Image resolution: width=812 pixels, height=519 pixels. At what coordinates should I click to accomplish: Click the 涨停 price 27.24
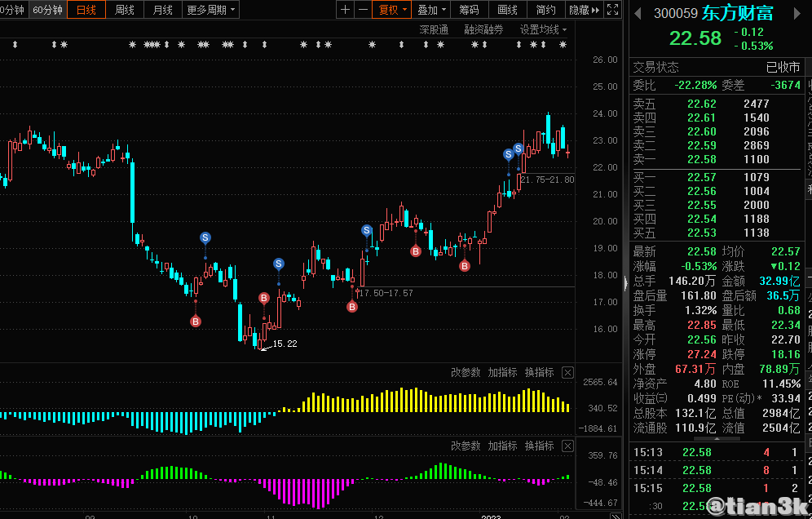[702, 355]
